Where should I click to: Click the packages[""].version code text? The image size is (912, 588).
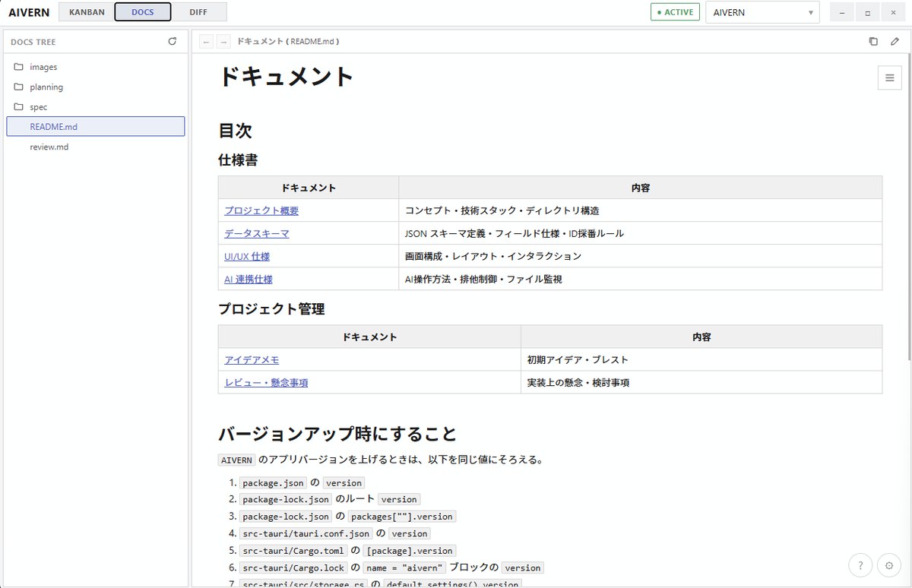point(402,516)
